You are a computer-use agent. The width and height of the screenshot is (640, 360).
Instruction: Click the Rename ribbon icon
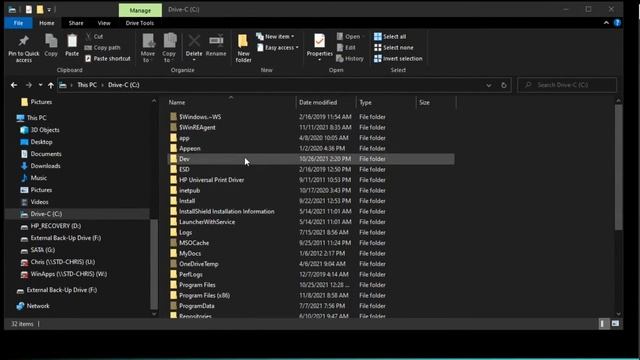click(216, 46)
